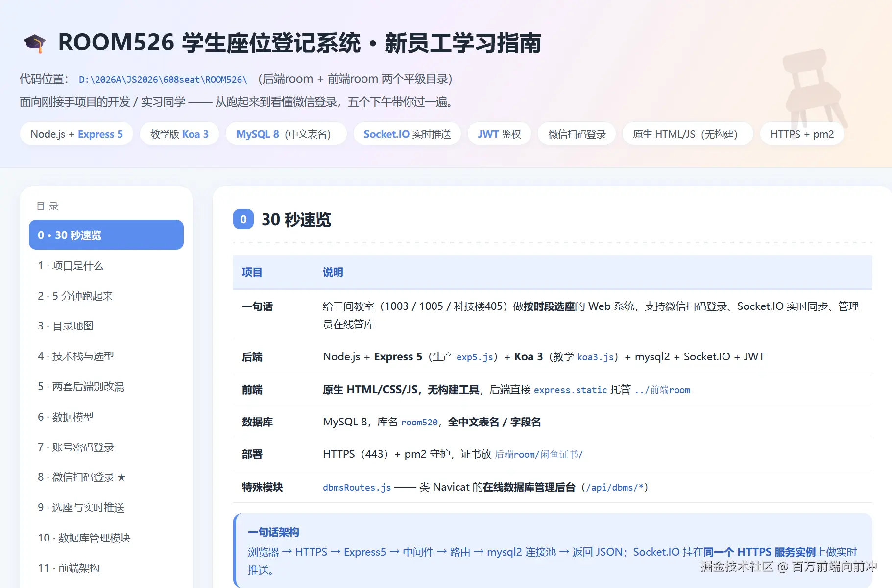892x588 pixels.
Task: Click the inline code 'express.static'
Action: pyautogui.click(x=570, y=390)
